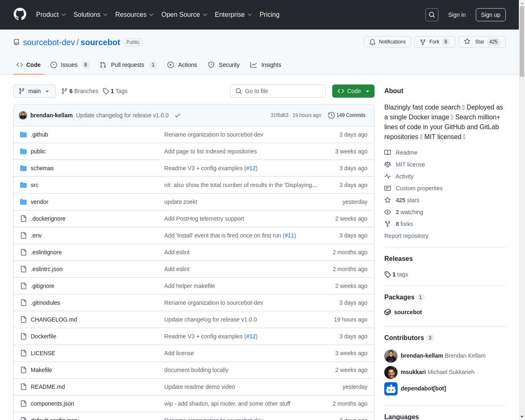The width and height of the screenshot is (525, 420).
Task: Open the 149 Commits link
Action: (347, 115)
